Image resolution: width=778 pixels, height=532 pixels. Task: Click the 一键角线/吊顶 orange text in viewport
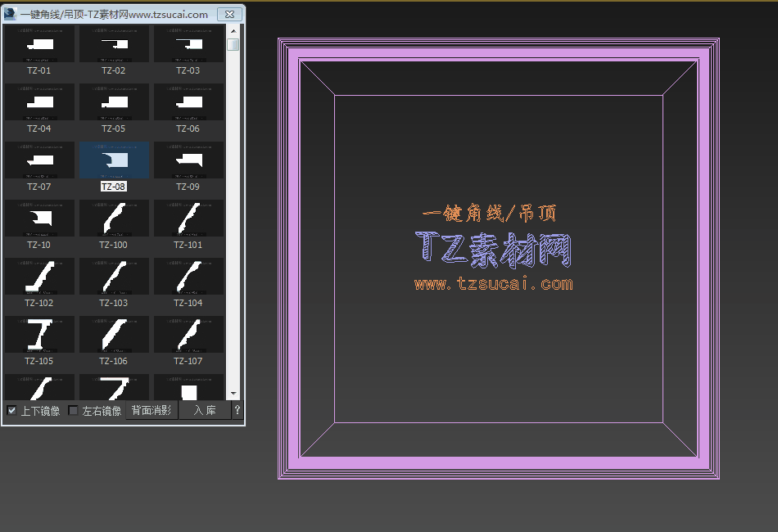coord(489,213)
